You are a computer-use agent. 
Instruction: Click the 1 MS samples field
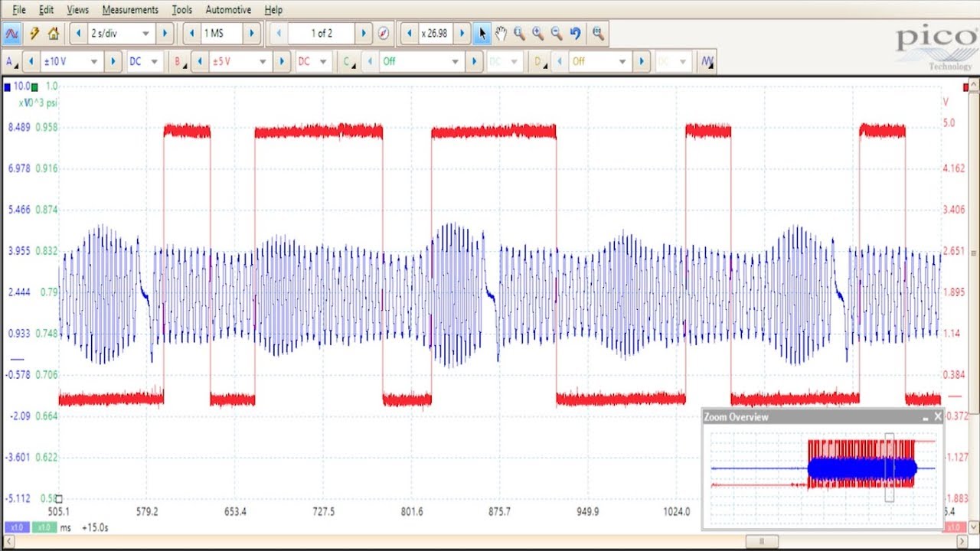pos(223,34)
